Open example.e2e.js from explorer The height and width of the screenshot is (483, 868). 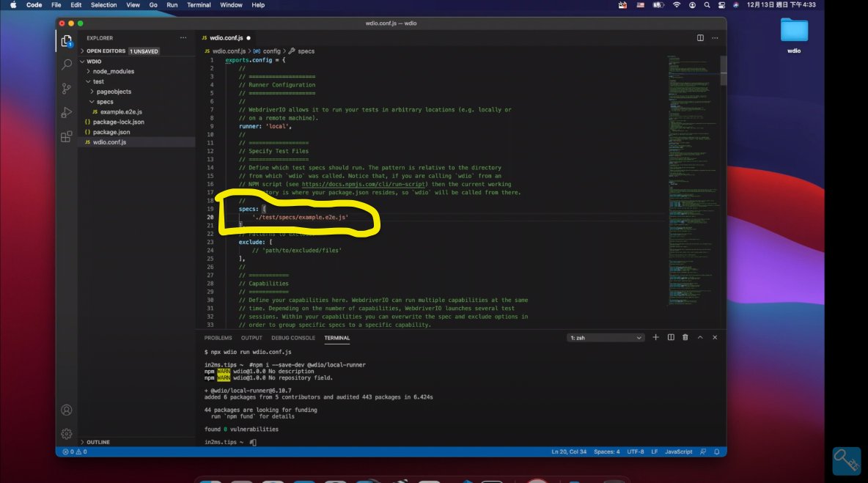tap(121, 111)
